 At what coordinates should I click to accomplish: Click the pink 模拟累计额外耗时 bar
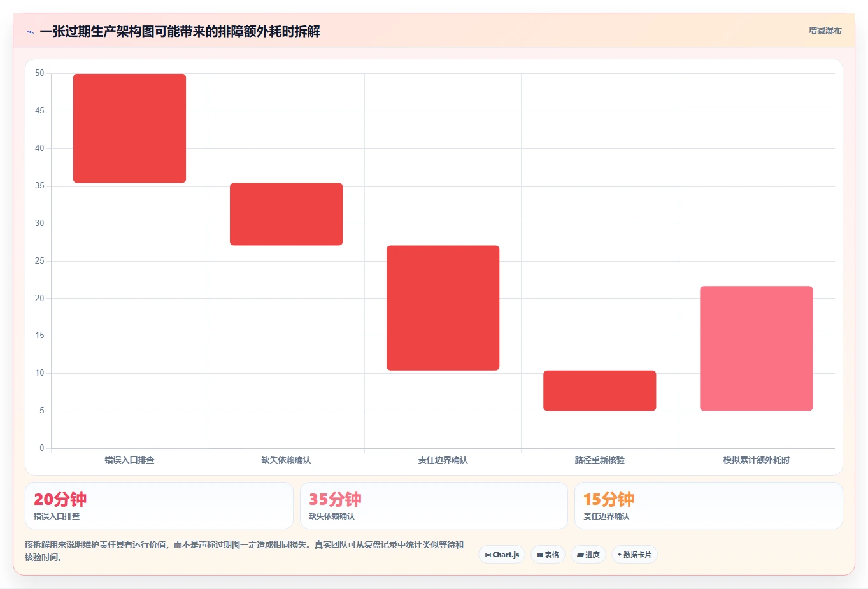(x=756, y=348)
